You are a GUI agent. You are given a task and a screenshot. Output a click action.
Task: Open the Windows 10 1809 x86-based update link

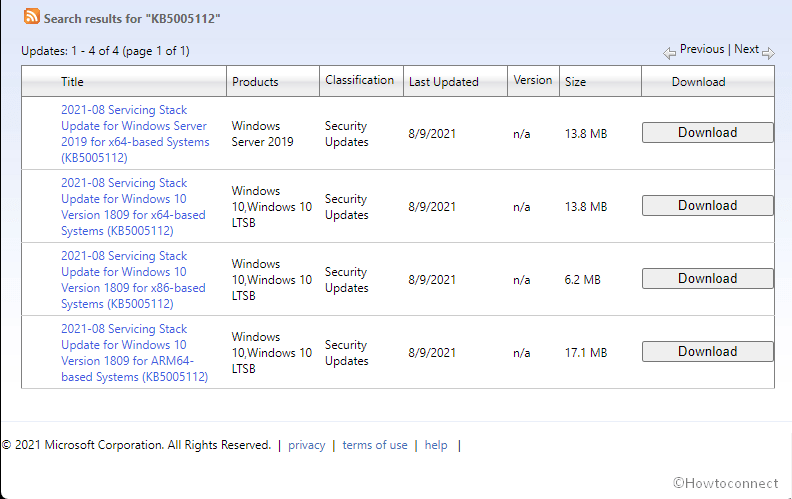133,280
